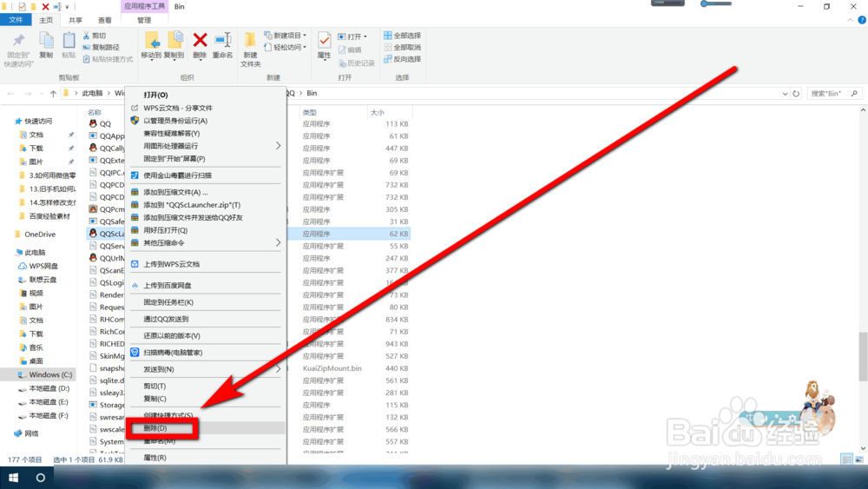Click Select all (全部选择) in ribbon

click(x=403, y=36)
